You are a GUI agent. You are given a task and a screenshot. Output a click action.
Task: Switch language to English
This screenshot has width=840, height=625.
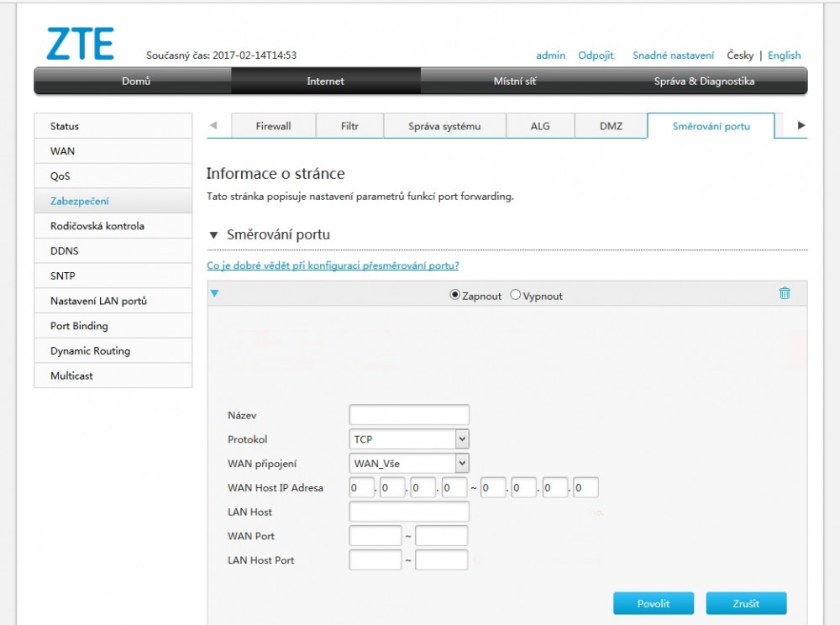pos(784,55)
